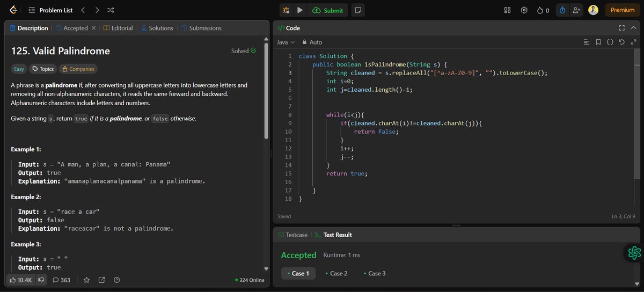
Task: Click the 'Runtime: 1 ms' text
Action: (341, 255)
